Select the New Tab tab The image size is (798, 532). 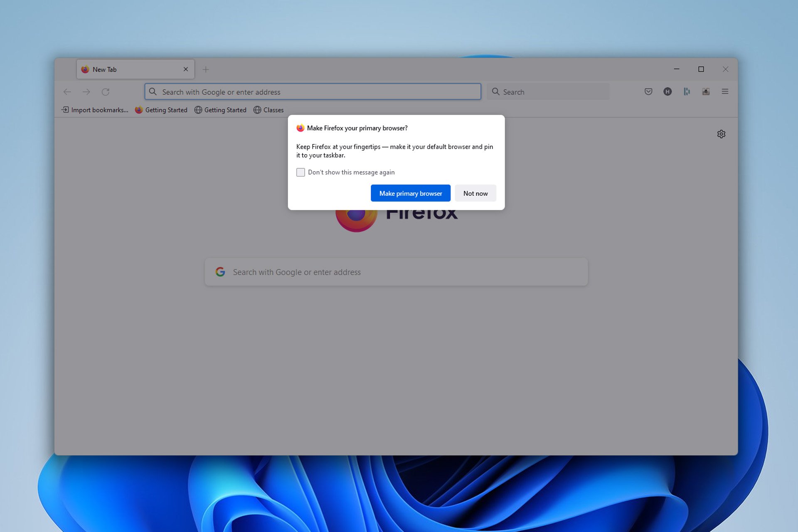click(x=135, y=69)
